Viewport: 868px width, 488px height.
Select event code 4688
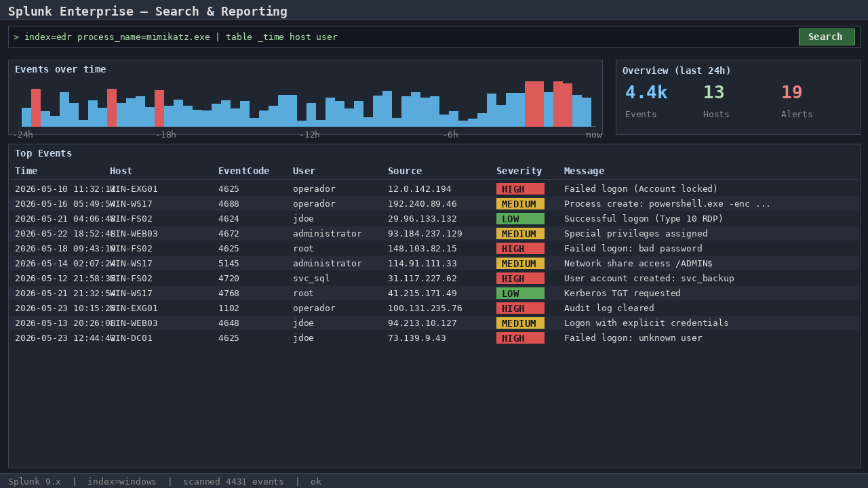coord(229,204)
